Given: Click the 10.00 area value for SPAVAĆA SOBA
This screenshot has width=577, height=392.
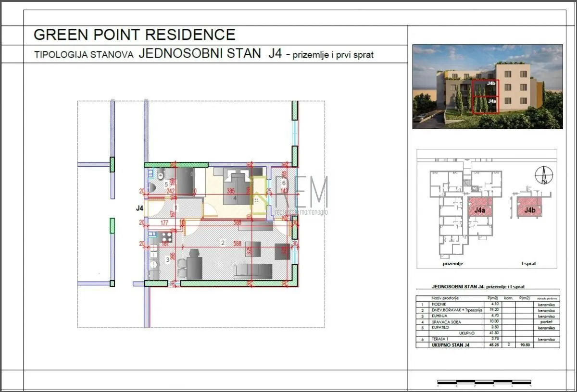Looking at the screenshot, I should 494,321.
